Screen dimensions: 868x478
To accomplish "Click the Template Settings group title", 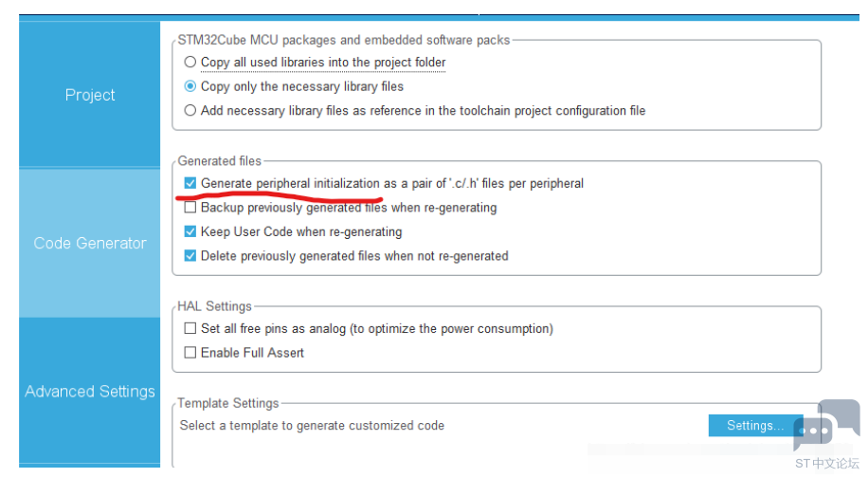I will point(228,403).
